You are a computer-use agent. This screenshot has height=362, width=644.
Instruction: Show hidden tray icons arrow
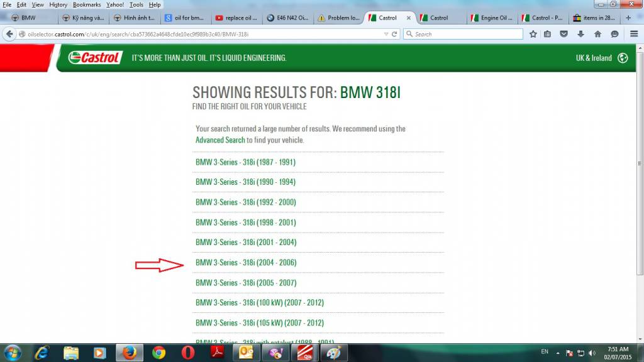point(558,353)
